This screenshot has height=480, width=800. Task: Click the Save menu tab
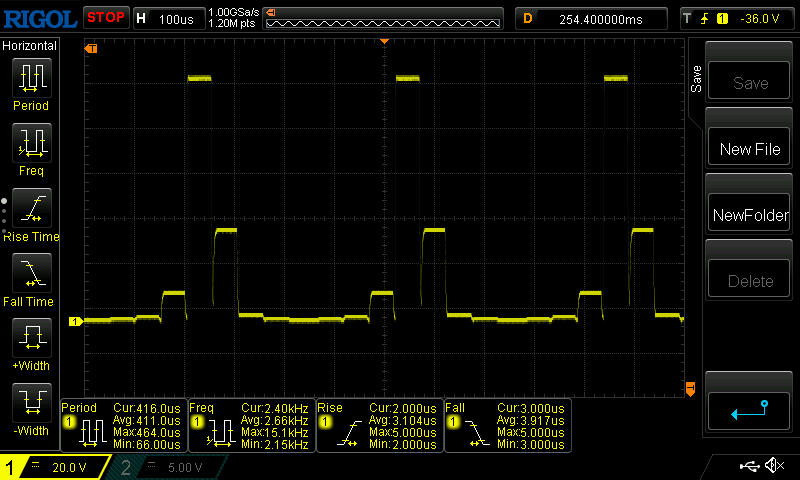tap(696, 79)
